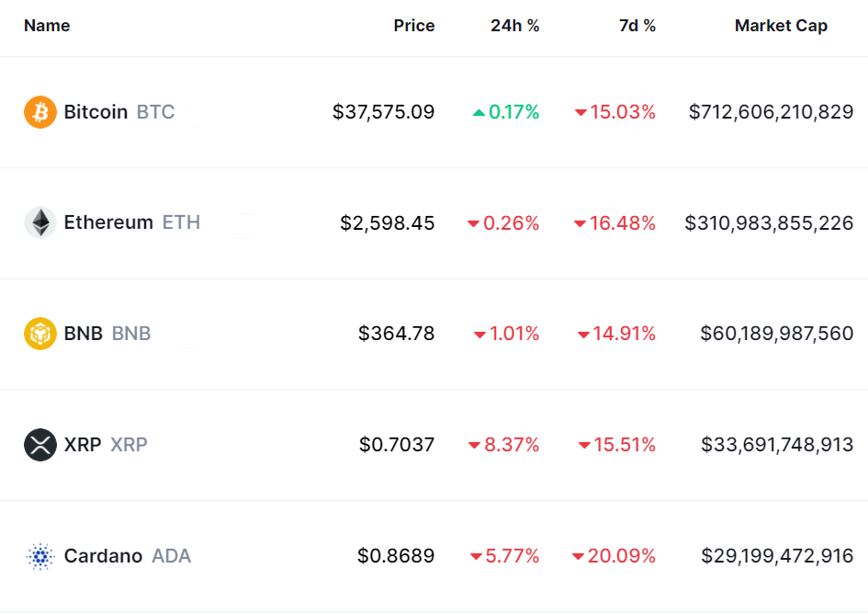Click the Bitcoin logo icon
The width and height of the screenshot is (868, 614).
pyautogui.click(x=40, y=112)
